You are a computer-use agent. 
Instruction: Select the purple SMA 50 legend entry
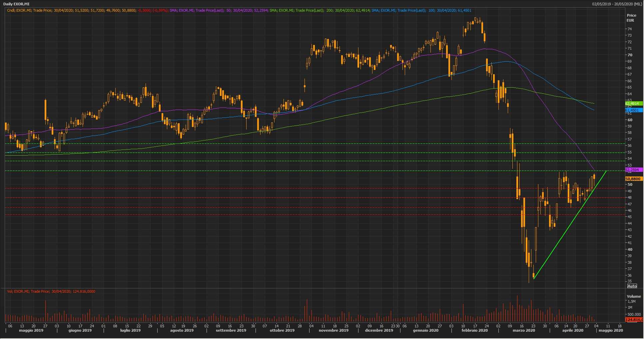pos(218,10)
